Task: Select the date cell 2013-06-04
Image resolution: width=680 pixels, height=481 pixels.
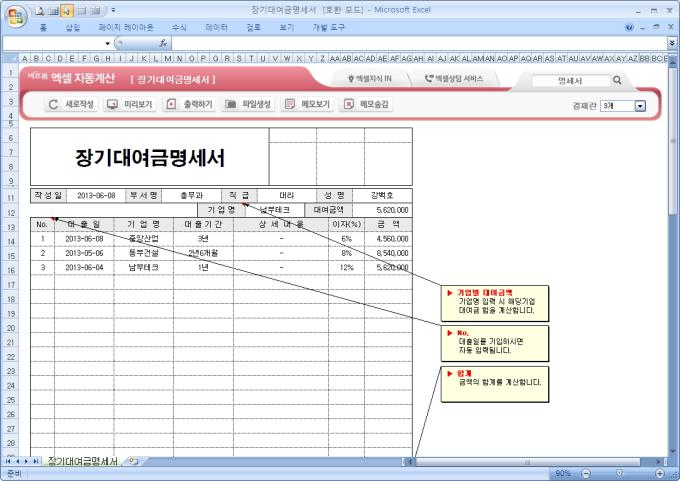Action: coord(84,267)
